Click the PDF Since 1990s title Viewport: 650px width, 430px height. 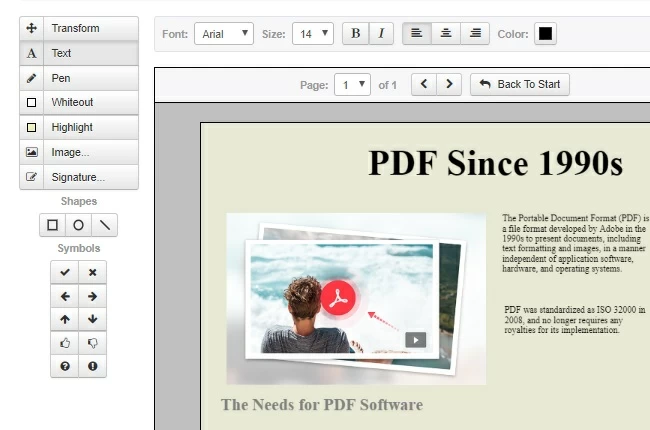point(495,163)
